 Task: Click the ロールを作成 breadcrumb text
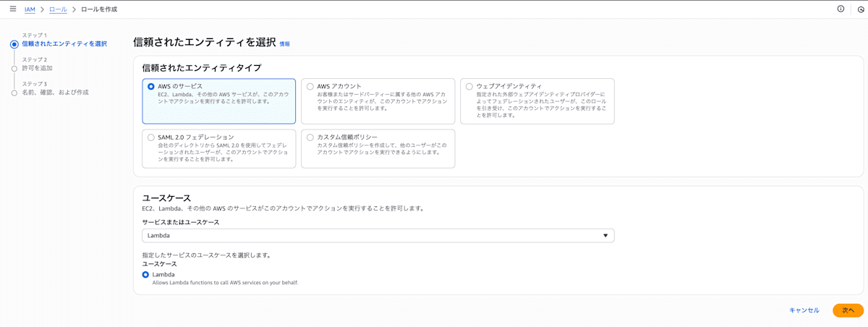(x=99, y=9)
